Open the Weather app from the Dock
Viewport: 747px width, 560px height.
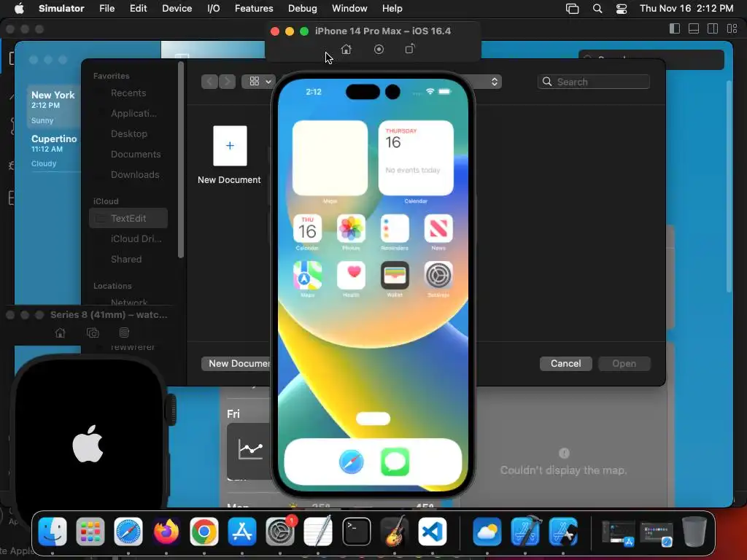coord(487,532)
